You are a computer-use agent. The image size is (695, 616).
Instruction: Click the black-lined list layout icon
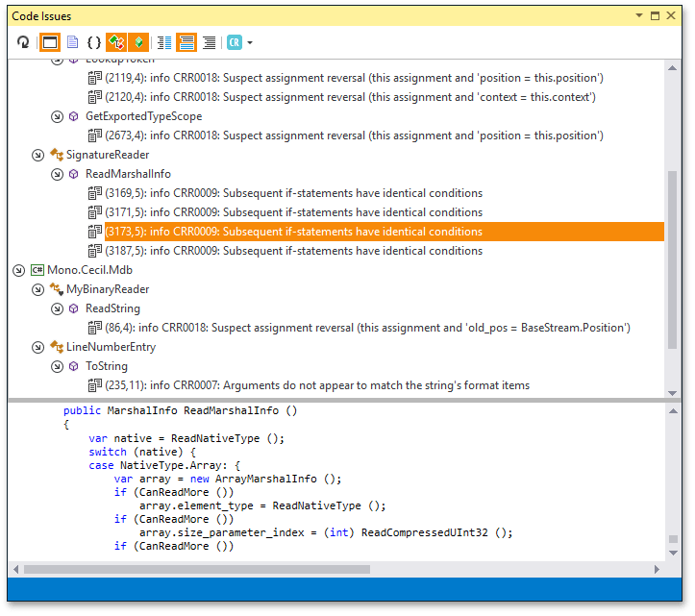pos(209,42)
